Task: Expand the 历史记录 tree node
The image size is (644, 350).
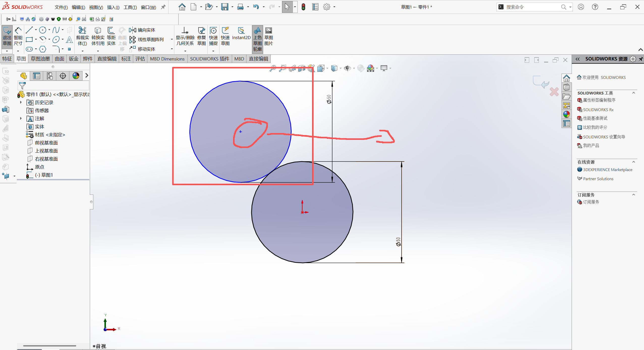Action: click(x=21, y=102)
